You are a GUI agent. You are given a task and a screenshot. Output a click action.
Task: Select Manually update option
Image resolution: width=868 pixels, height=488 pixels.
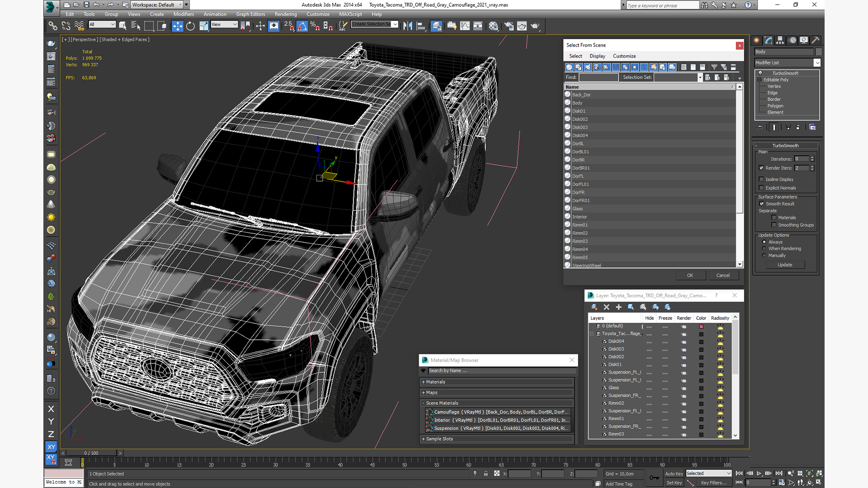pos(764,255)
